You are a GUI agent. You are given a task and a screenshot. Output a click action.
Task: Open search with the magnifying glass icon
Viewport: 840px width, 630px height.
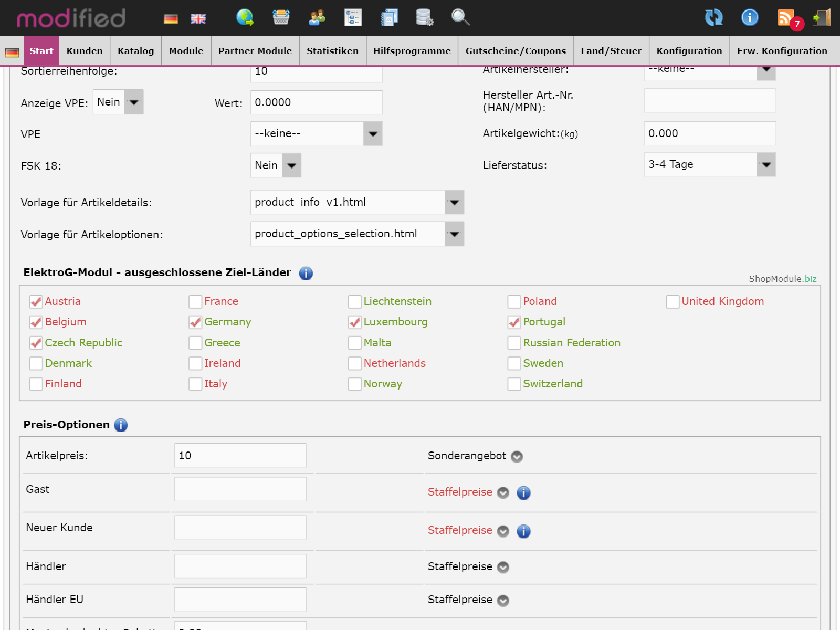pyautogui.click(x=460, y=18)
